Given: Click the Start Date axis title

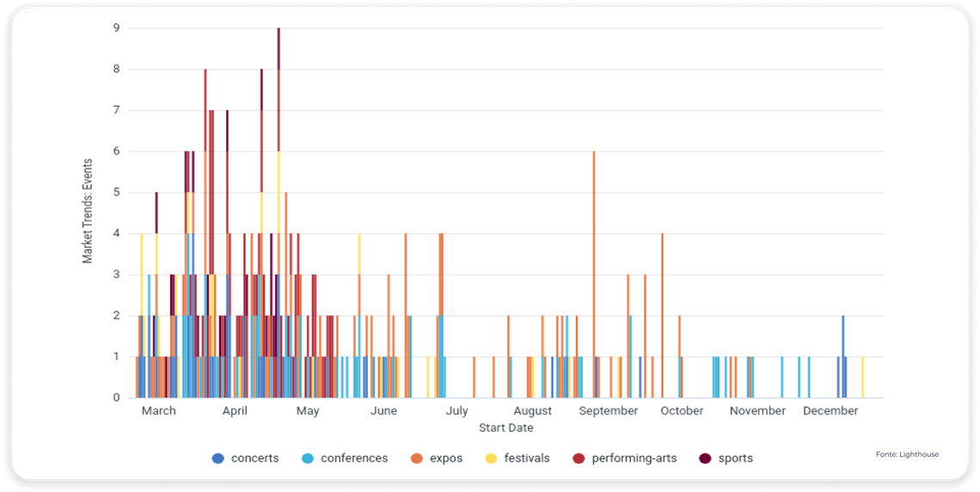Looking at the screenshot, I should coord(506,428).
